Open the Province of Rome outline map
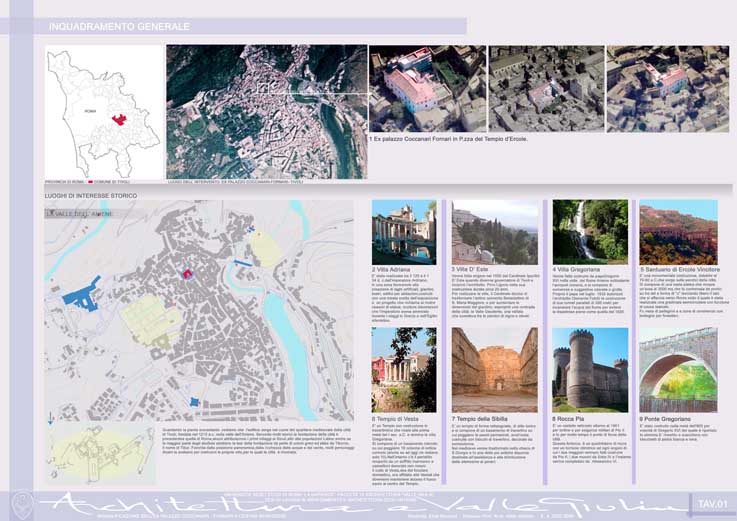This screenshot has width=737, height=521. pyautogui.click(x=103, y=113)
